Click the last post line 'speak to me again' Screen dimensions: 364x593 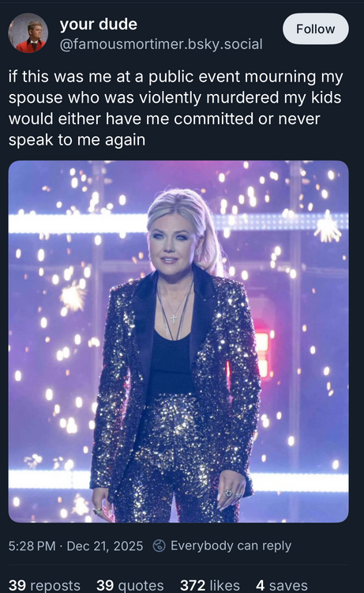[77, 140]
